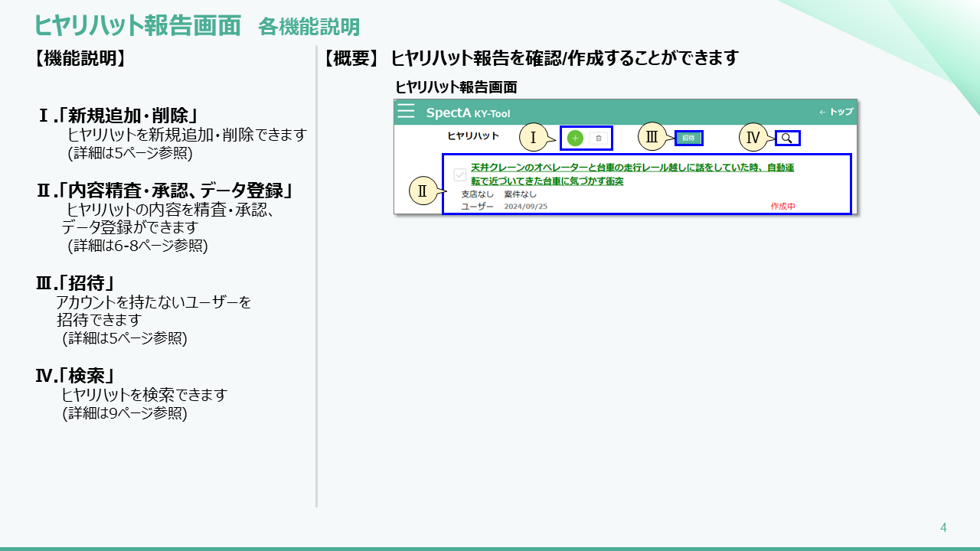Select the Ⅱ.「内容精査・承認、データ登録」 heading
Image resolution: width=980 pixels, height=551 pixels.
click(x=165, y=191)
